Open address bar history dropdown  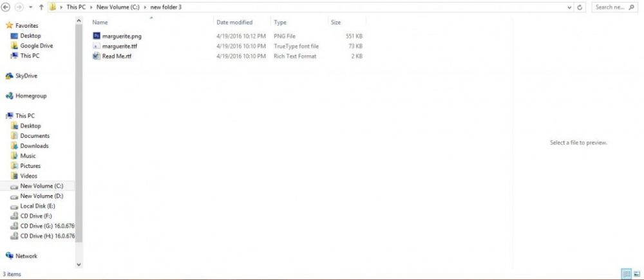coord(569,7)
